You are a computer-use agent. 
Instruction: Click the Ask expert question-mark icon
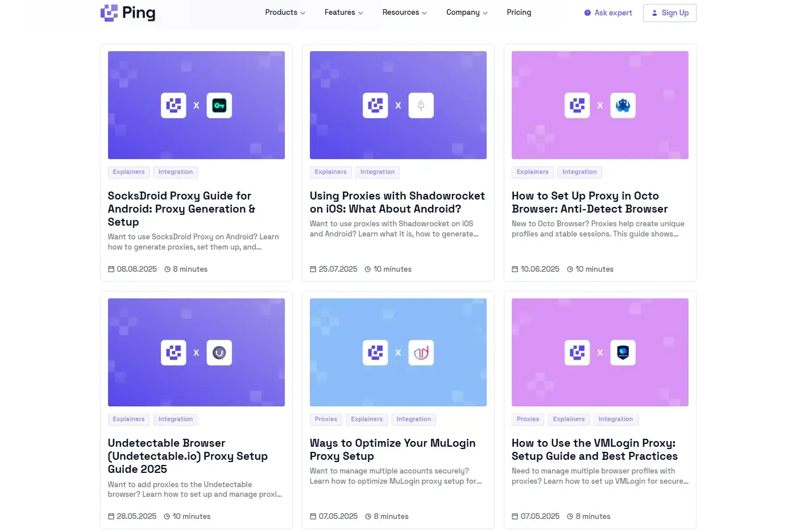coord(587,13)
